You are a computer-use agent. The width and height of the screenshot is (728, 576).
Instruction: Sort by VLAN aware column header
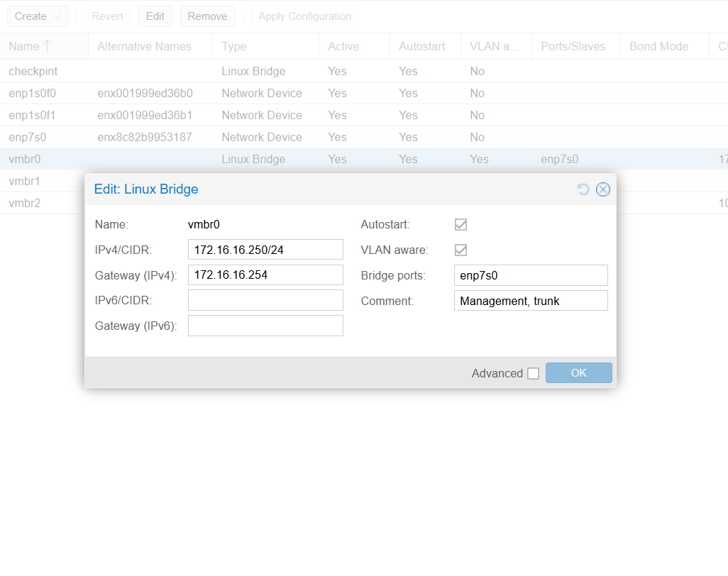pyautogui.click(x=496, y=46)
